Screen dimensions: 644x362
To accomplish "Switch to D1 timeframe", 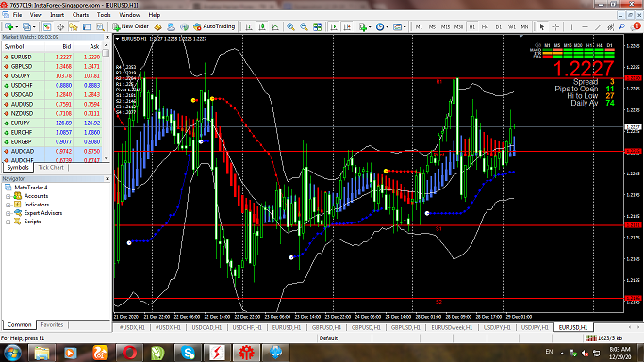I will pos(498,26).
